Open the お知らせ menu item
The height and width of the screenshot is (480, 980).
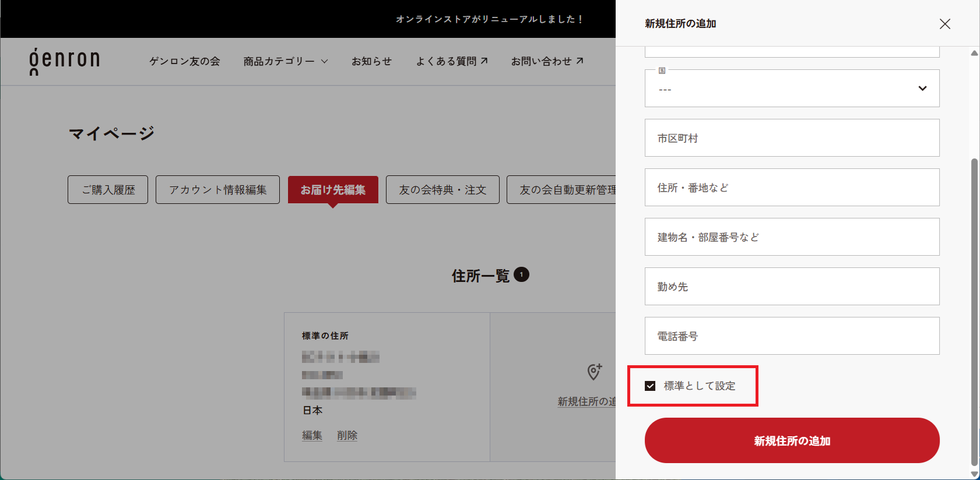[x=371, y=61]
